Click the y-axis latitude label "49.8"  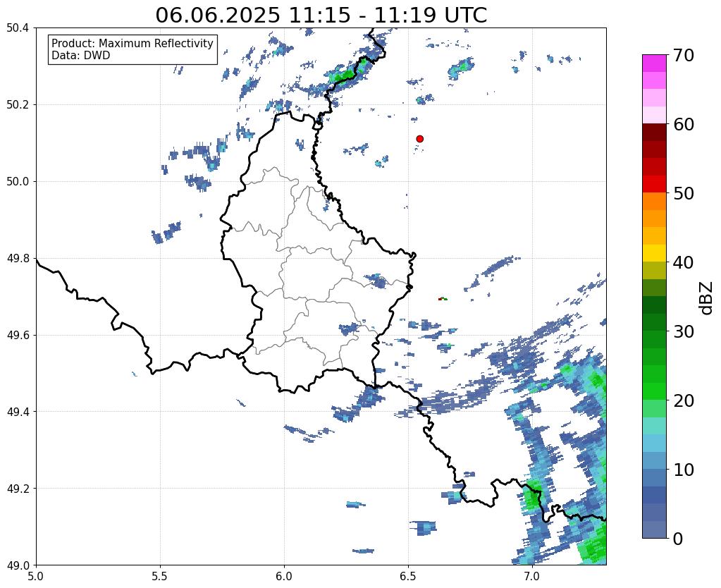(x=18, y=259)
